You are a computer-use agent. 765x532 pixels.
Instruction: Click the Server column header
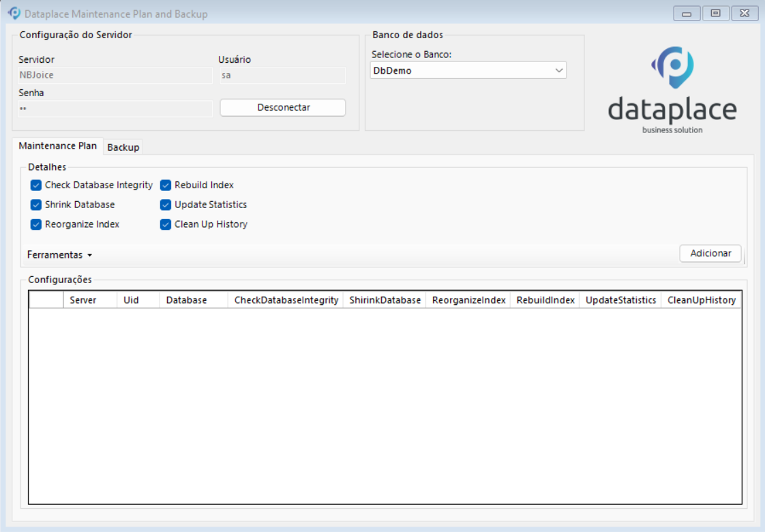coord(90,299)
